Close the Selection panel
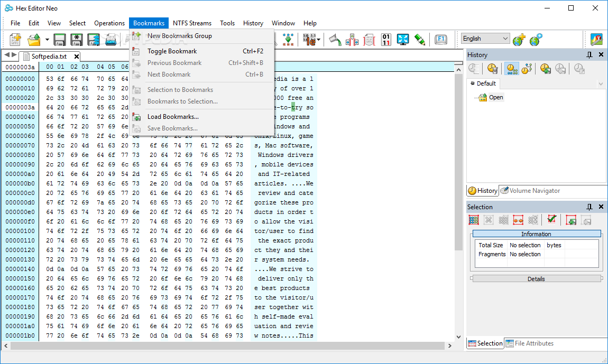 click(x=601, y=207)
